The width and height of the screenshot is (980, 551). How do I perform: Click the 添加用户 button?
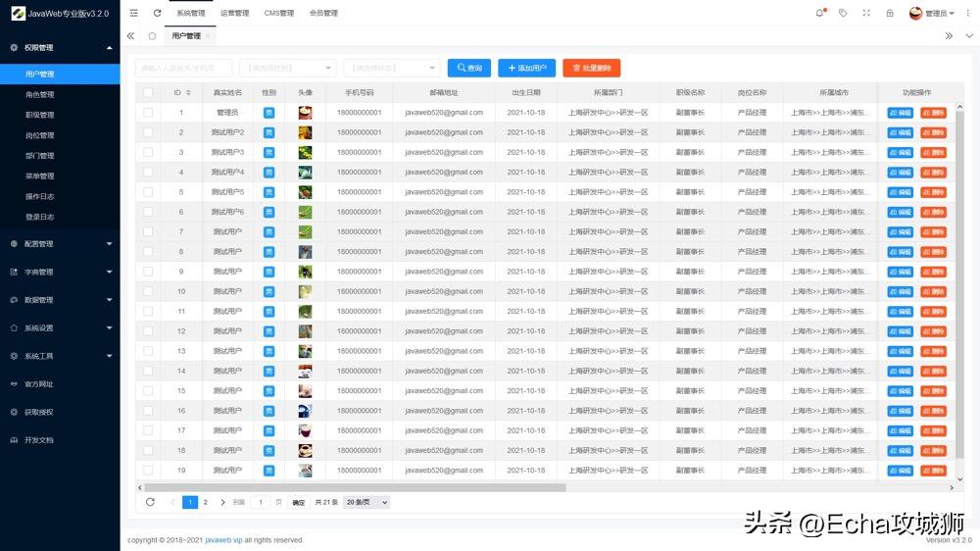click(527, 68)
